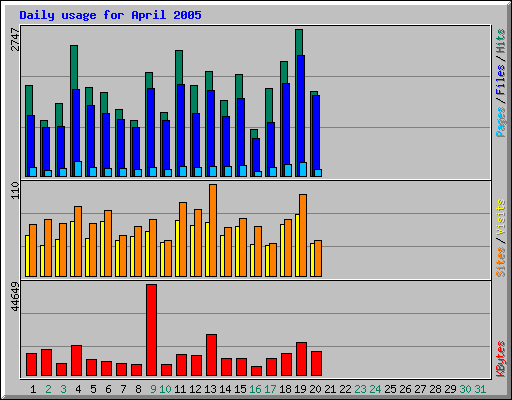Click the 2747 hits axis value

(15, 39)
